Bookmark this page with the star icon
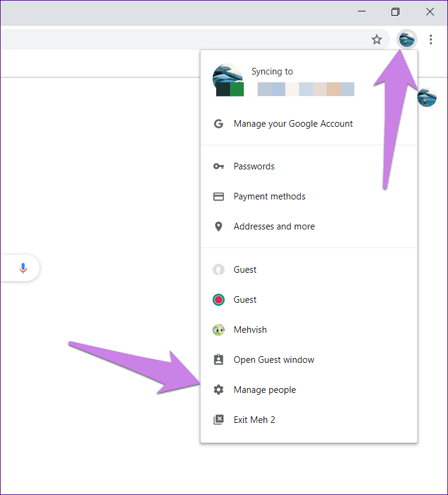The width and height of the screenshot is (448, 495). click(377, 40)
